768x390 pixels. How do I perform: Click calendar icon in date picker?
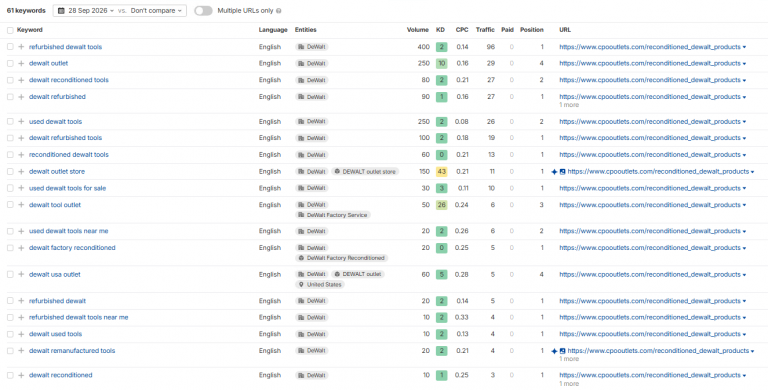pos(61,10)
